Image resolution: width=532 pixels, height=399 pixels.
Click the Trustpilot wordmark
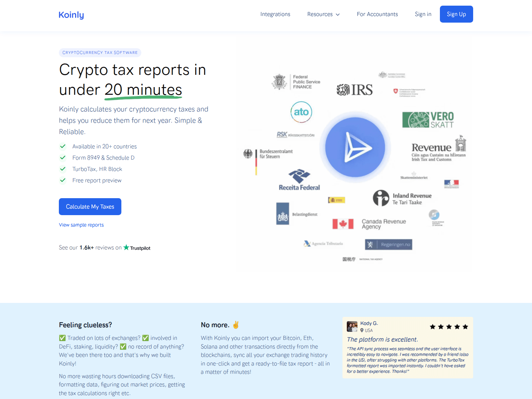tap(140, 248)
